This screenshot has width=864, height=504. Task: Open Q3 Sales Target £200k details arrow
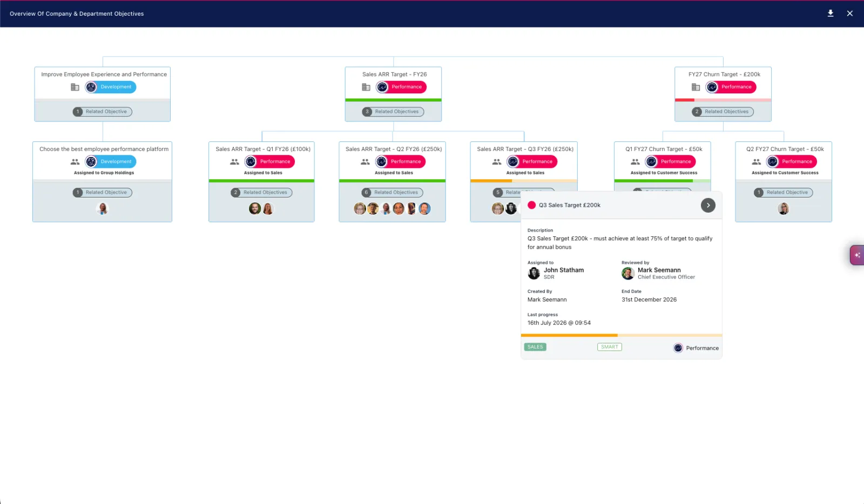(708, 205)
